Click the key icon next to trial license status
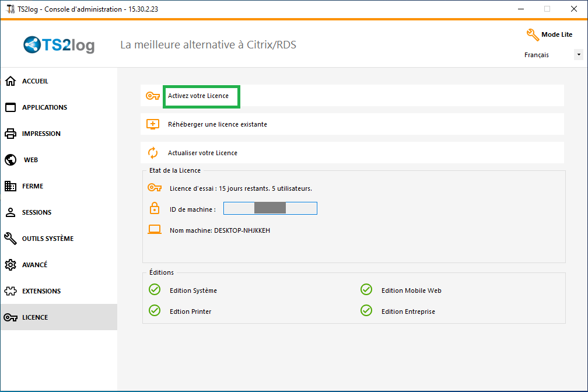 point(155,187)
